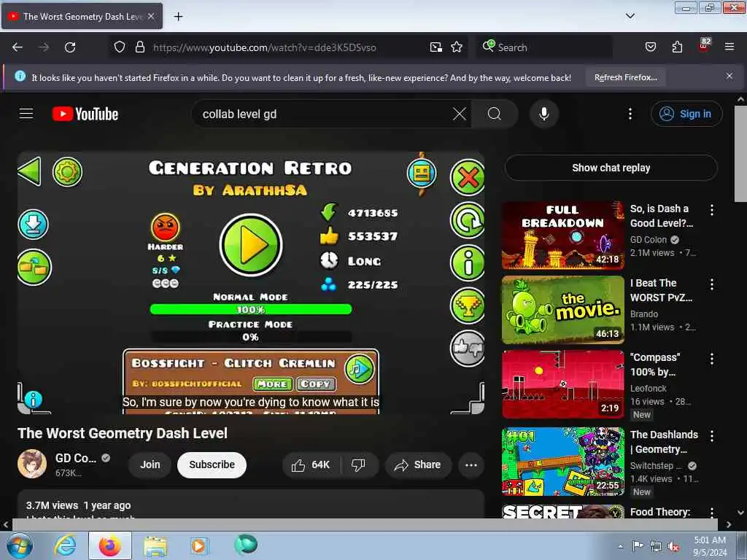This screenshot has height=560, width=747.
Task: Open menu for So, is Dash video
Action: tap(712, 210)
